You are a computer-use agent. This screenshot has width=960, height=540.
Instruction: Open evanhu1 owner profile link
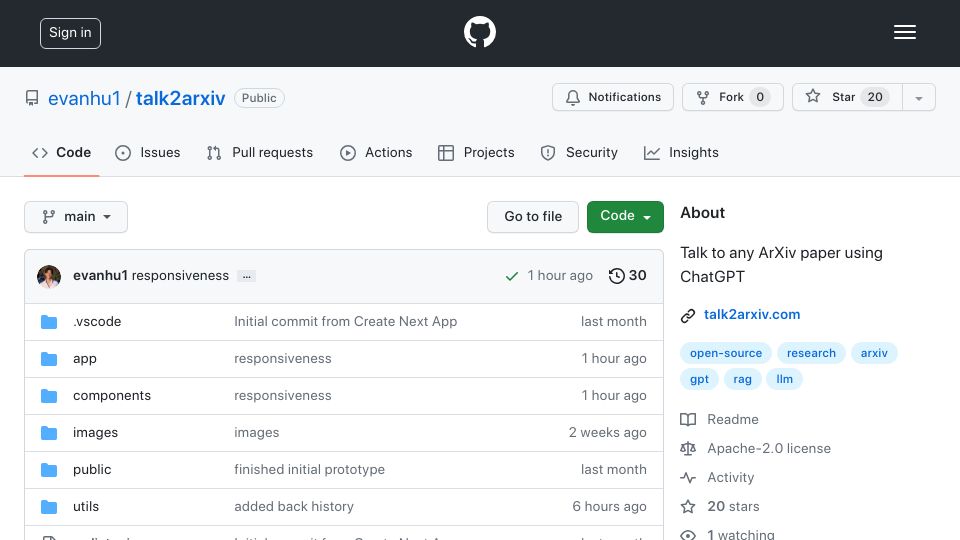tap(84, 98)
